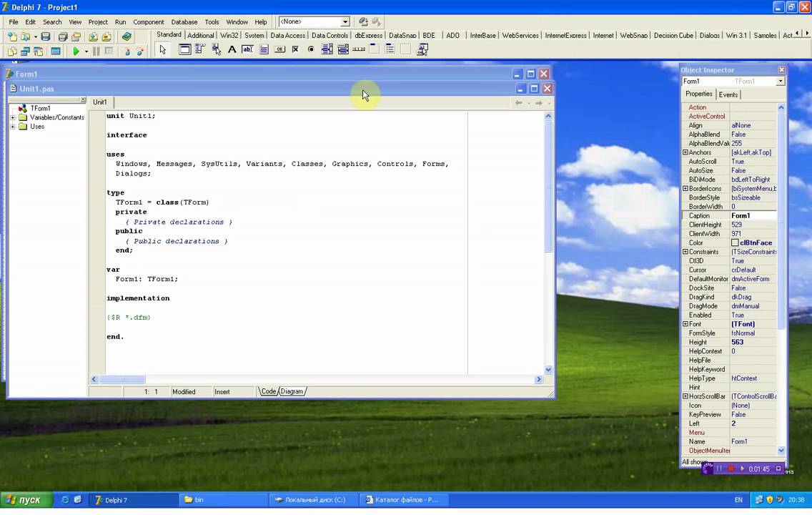Click the View Form toolbar icon
Viewport: 812px width, 515px height.
point(25,51)
